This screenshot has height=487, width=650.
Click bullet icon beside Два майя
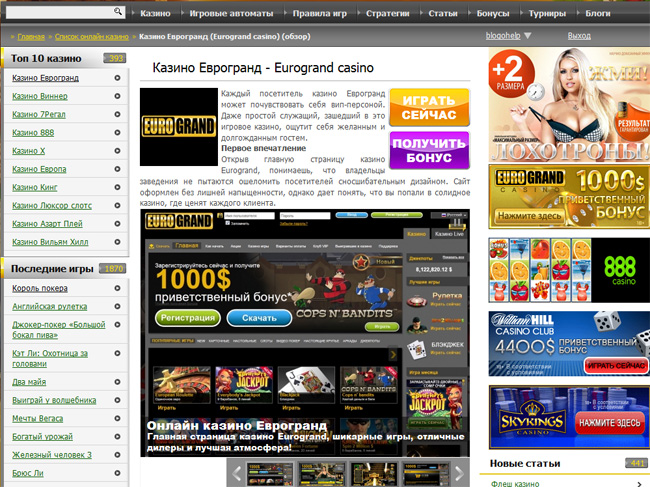tap(117, 382)
